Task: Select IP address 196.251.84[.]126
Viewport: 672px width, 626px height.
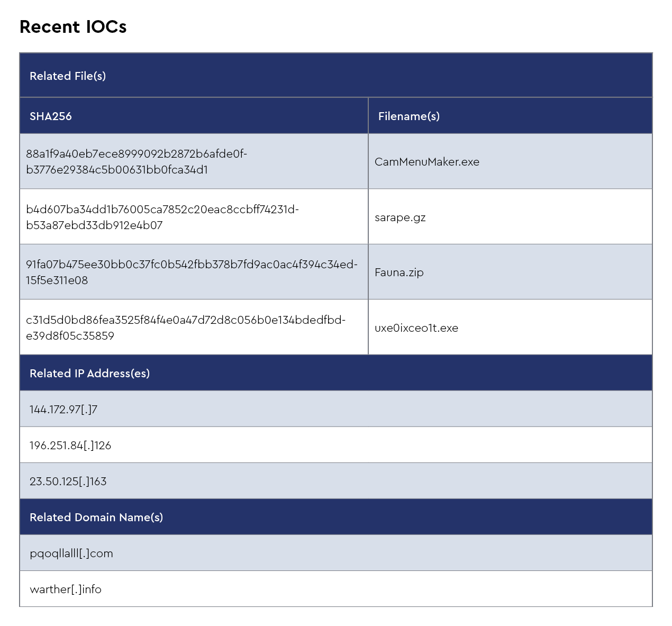Action: coord(70,446)
